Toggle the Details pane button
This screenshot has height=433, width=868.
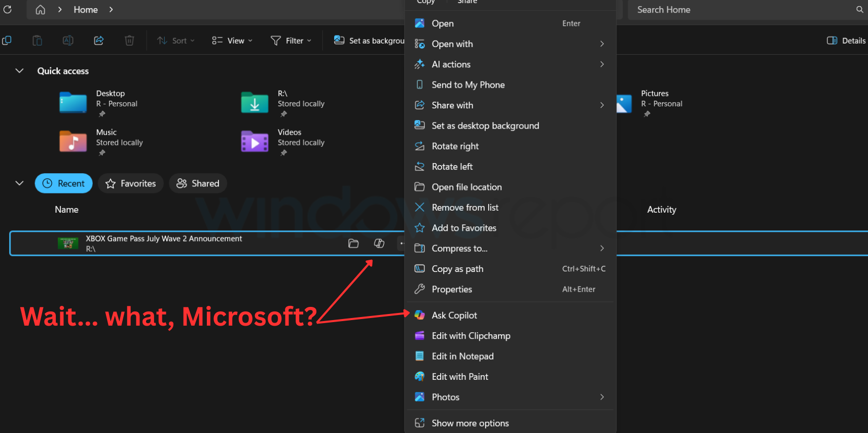[846, 41]
